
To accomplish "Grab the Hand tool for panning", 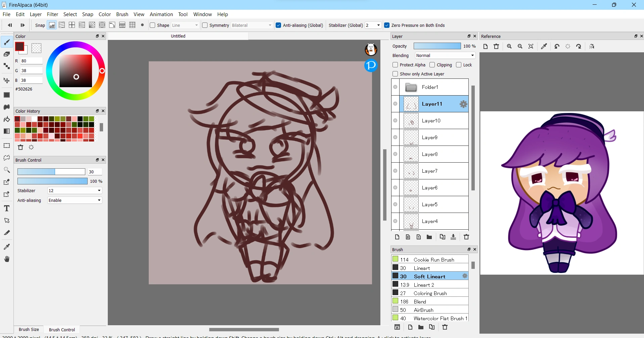I will 7,259.
